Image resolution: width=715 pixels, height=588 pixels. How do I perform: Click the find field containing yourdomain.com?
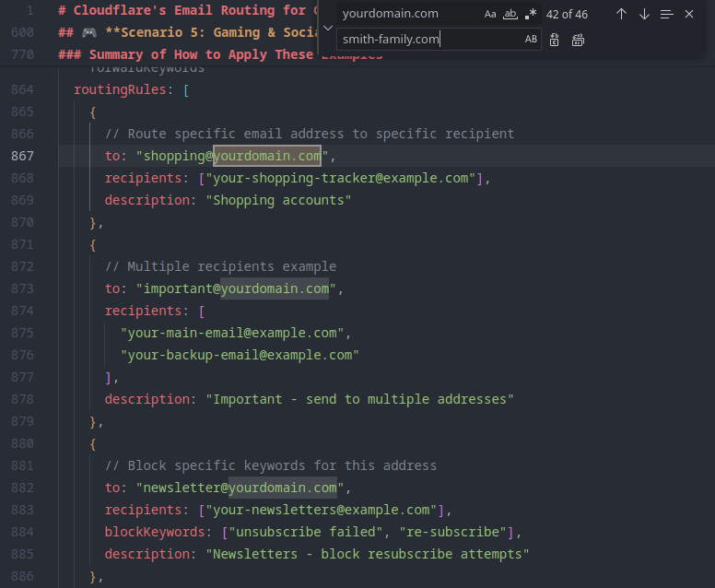405,15
